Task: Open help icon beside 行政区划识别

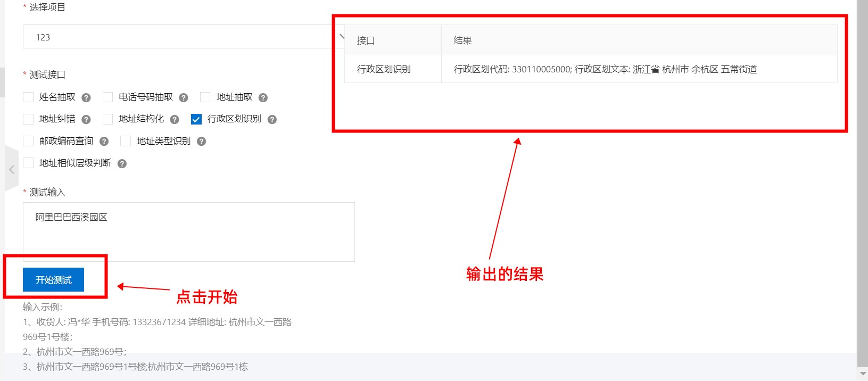Action: (272, 119)
